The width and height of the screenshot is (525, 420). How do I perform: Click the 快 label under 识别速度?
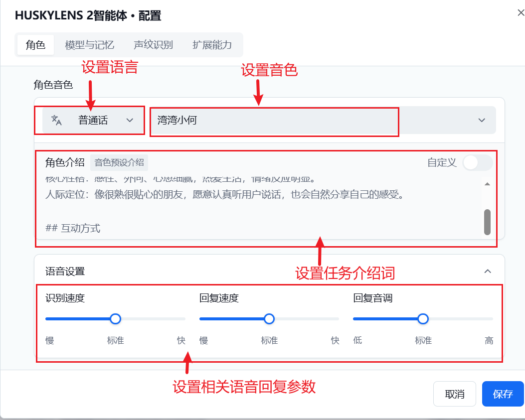tap(181, 340)
